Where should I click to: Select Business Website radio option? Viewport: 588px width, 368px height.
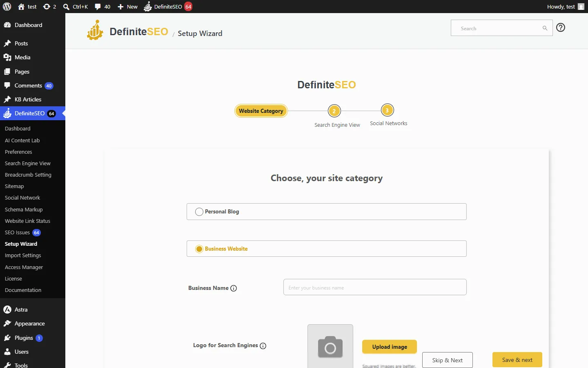click(199, 249)
